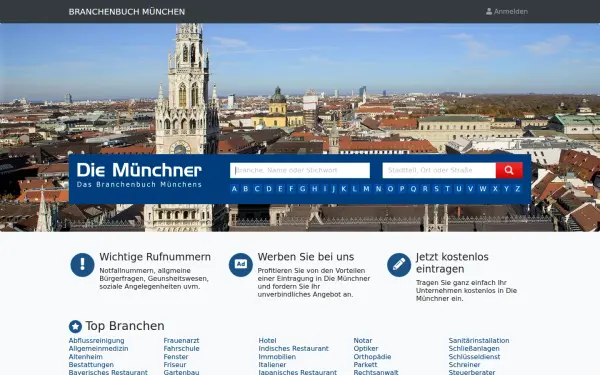
Task: Open the Bestattungen category
Action: 91,365
